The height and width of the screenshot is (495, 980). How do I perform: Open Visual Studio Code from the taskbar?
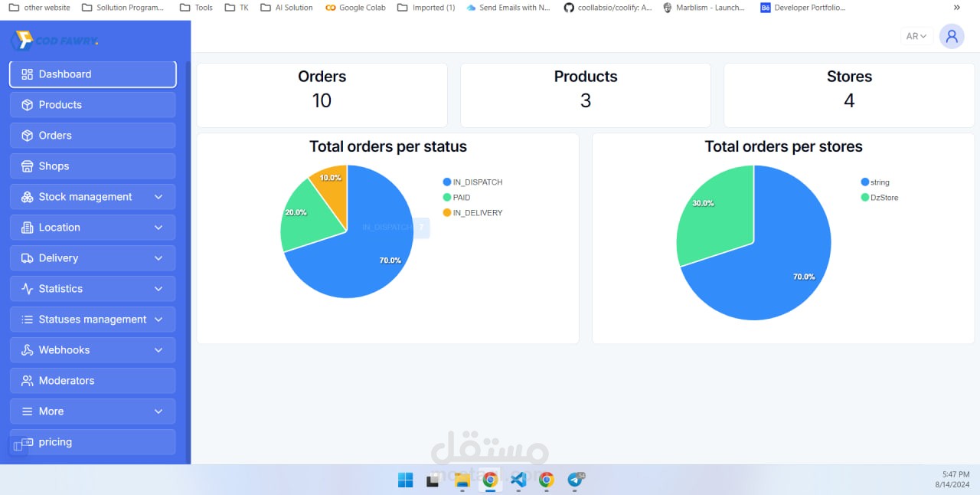point(518,480)
